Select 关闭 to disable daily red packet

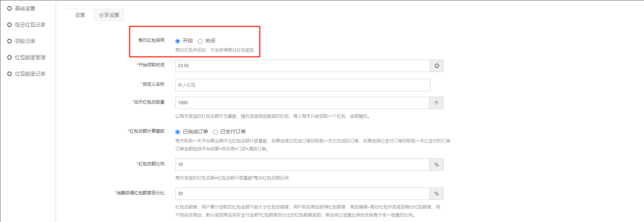click(200, 41)
